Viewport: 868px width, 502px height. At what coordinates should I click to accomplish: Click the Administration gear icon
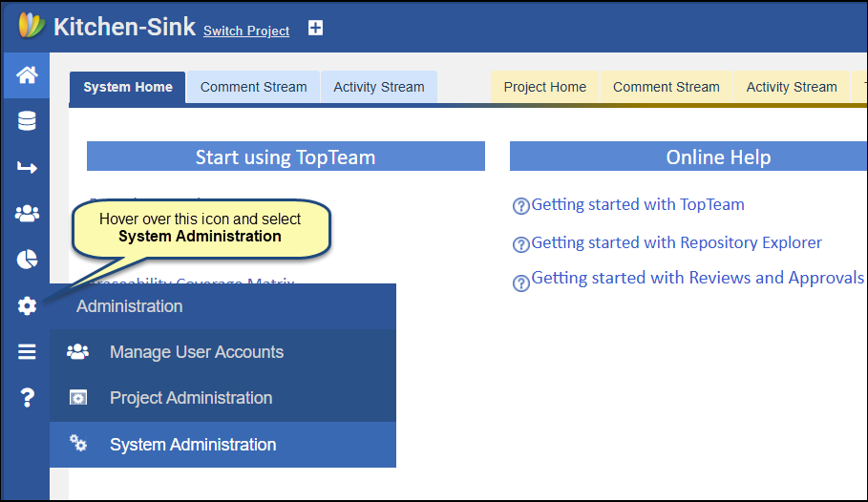point(27,305)
